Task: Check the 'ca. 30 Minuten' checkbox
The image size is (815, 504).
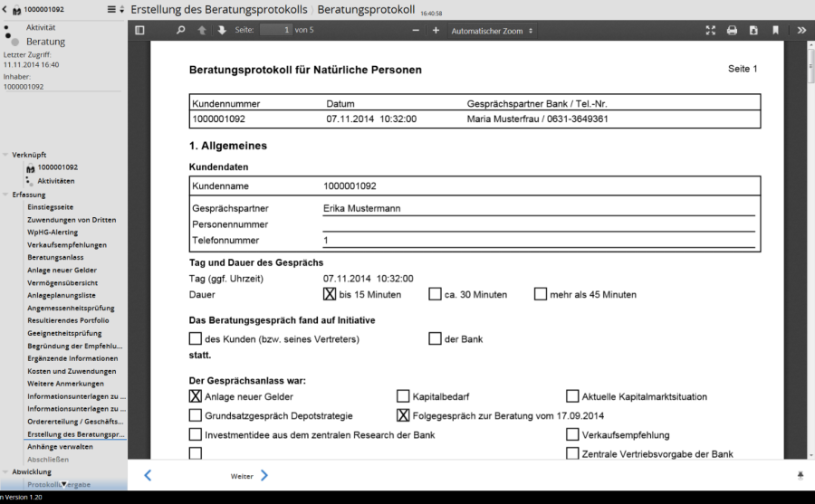Action: (436, 294)
